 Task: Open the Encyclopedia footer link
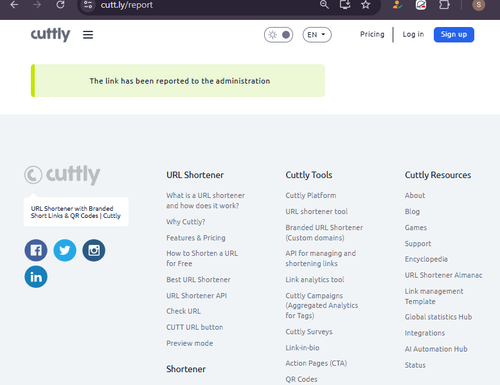pos(426,259)
